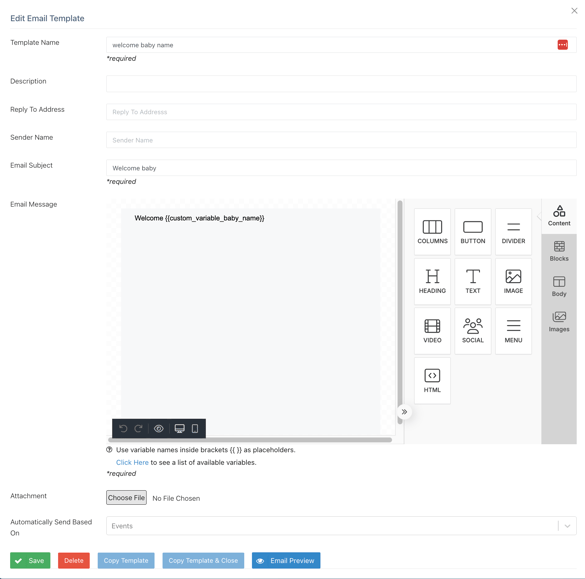The height and width of the screenshot is (579, 585).
Task: Click the editor horizontal scrollbar
Action: click(x=250, y=440)
